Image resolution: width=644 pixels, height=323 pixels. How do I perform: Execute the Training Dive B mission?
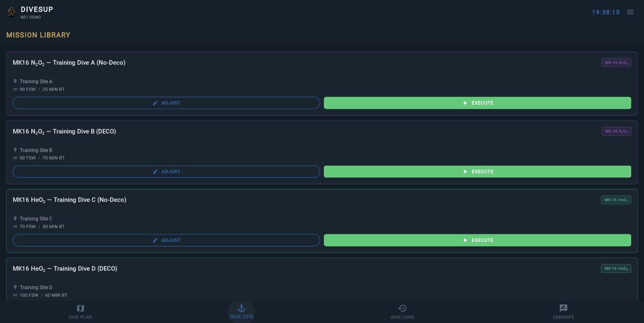pos(477,171)
